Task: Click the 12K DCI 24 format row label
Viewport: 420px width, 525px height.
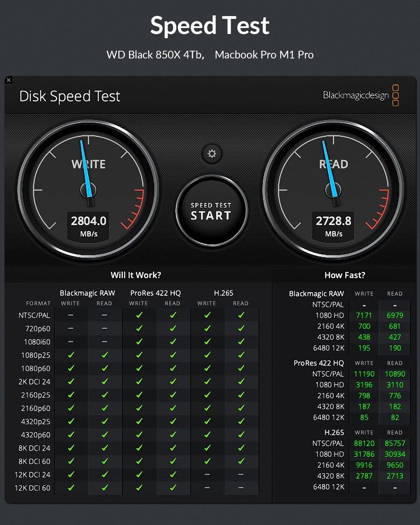Action: [x=33, y=475]
